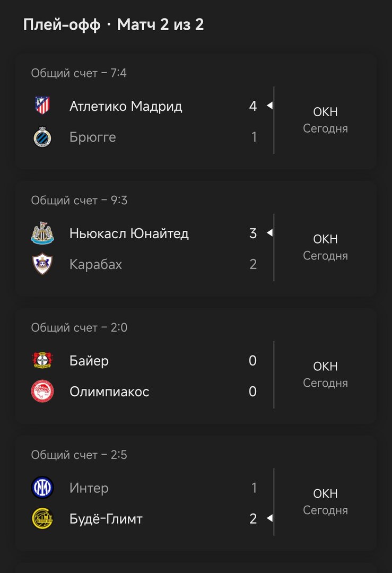Image resolution: width=392 pixels, height=573 pixels.
Task: Open the Брюгге team name
Action: pyautogui.click(x=92, y=137)
